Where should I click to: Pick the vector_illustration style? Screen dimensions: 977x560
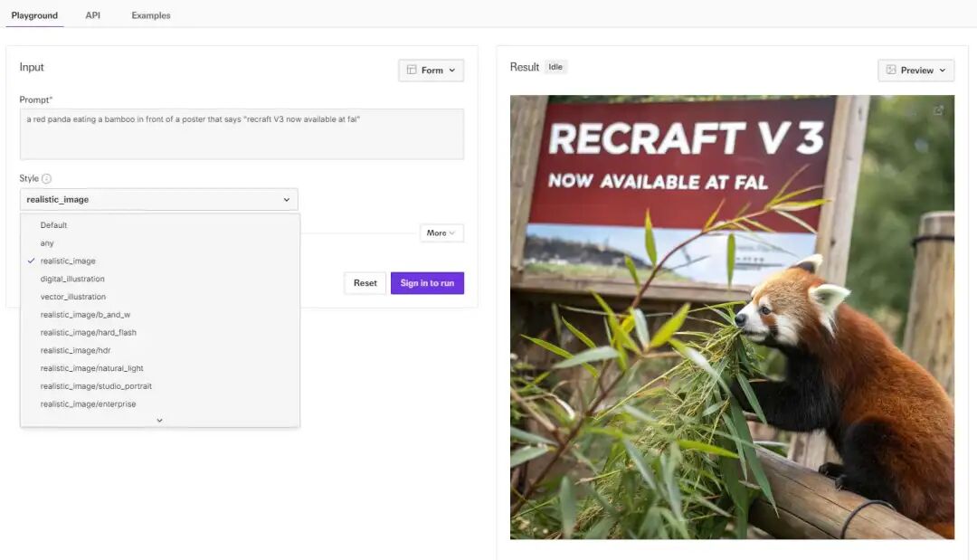tap(159, 297)
